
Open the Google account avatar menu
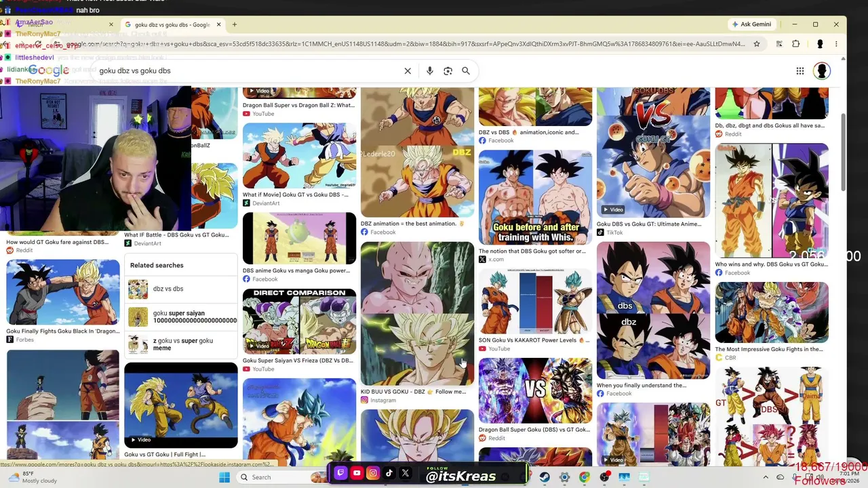click(x=822, y=70)
